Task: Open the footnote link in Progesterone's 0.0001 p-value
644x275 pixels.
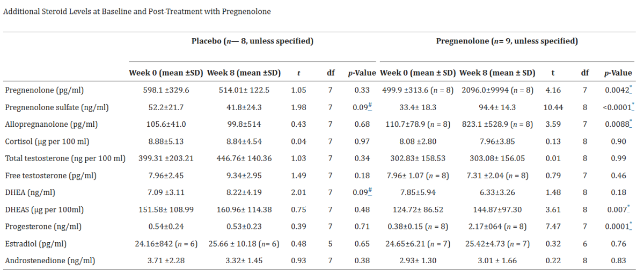Action: [631, 225]
